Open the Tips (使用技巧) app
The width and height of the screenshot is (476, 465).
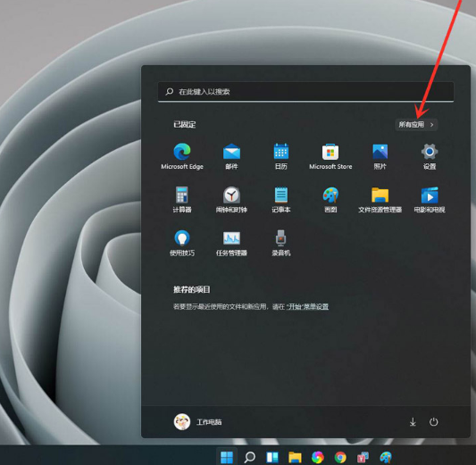pos(182,243)
